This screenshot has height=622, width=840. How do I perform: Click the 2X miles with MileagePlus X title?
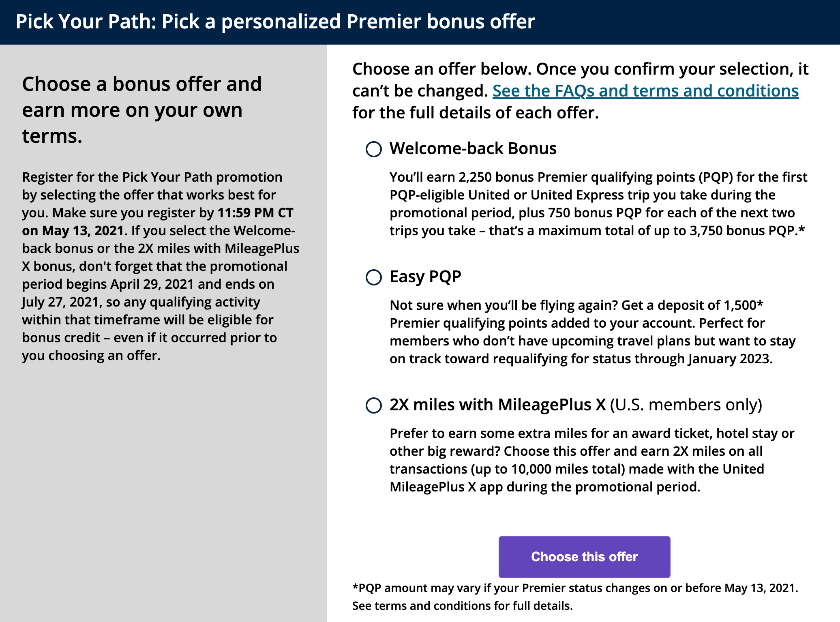pos(497,405)
